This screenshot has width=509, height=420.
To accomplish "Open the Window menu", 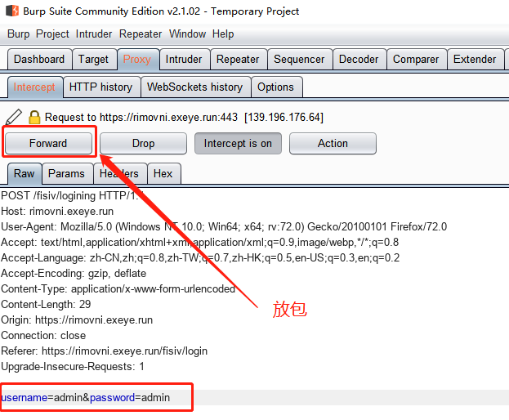I will pos(187,34).
